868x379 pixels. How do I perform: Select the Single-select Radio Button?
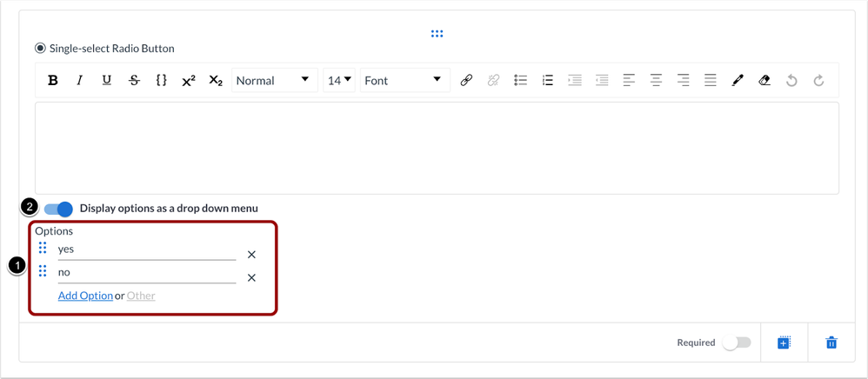tap(40, 49)
